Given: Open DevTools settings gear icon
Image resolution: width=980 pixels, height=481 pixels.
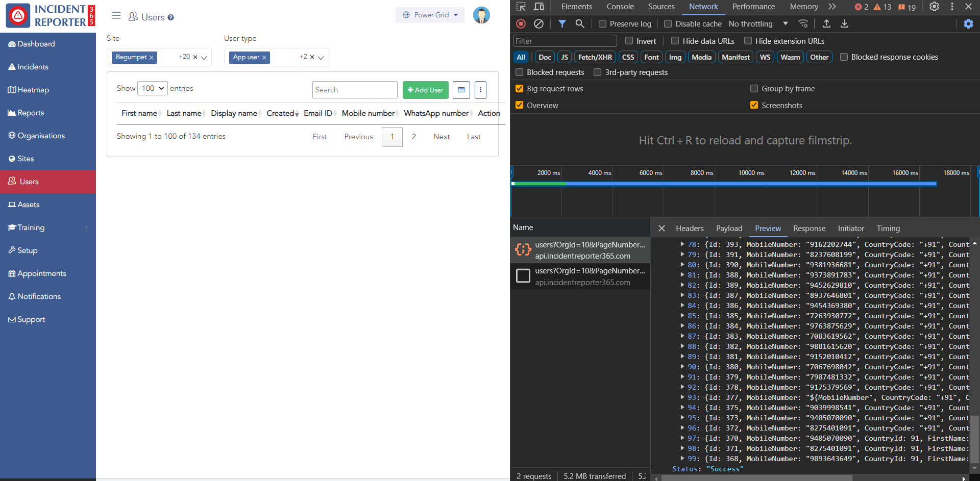Looking at the screenshot, I should (x=934, y=7).
